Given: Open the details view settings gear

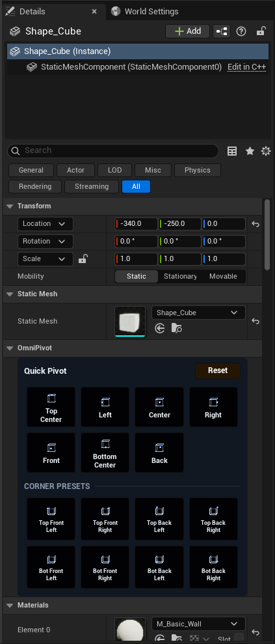Looking at the screenshot, I should [x=266, y=151].
